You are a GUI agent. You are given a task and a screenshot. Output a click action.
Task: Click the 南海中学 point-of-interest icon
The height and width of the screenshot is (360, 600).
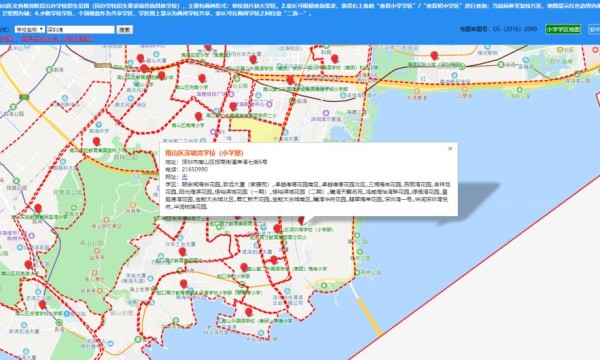(x=99, y=125)
